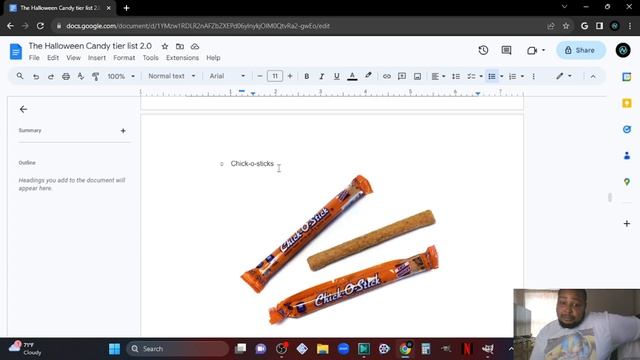Screen dimensions: 640x360
Task: Click the browser address bar
Action: 298,26
